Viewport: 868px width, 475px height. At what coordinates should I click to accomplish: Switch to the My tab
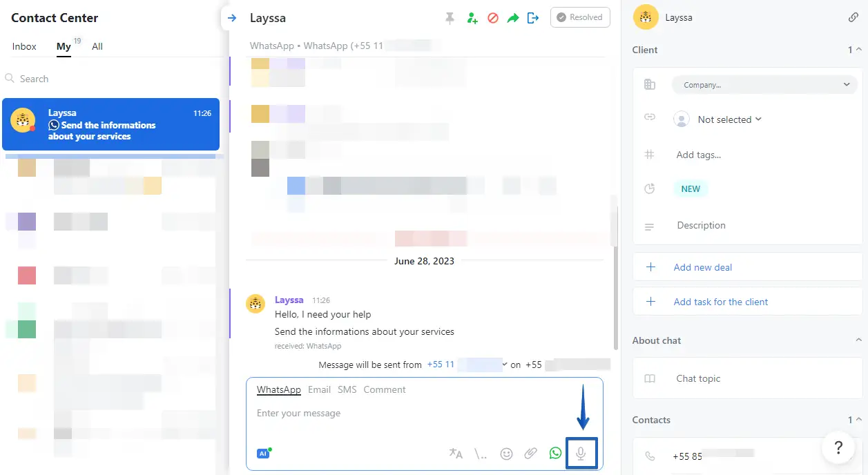[64, 46]
